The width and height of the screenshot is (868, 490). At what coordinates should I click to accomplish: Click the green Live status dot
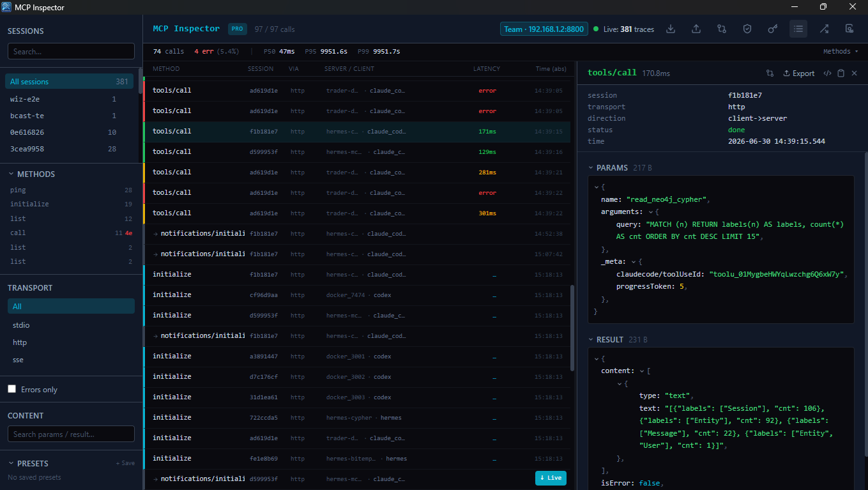pos(596,29)
